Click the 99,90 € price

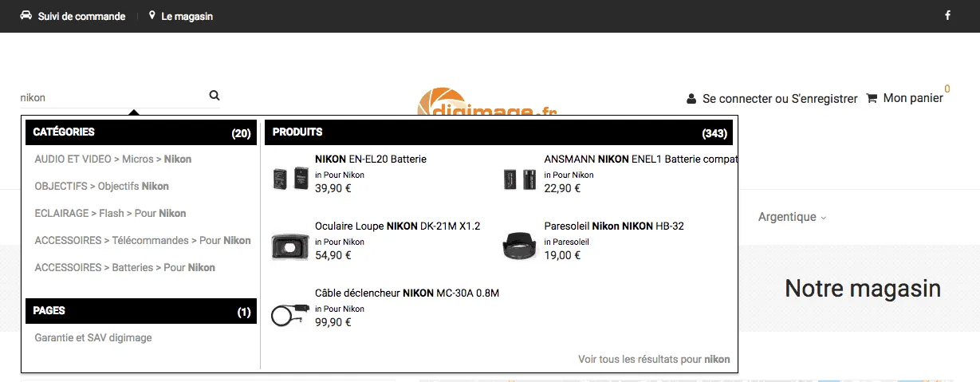333,322
